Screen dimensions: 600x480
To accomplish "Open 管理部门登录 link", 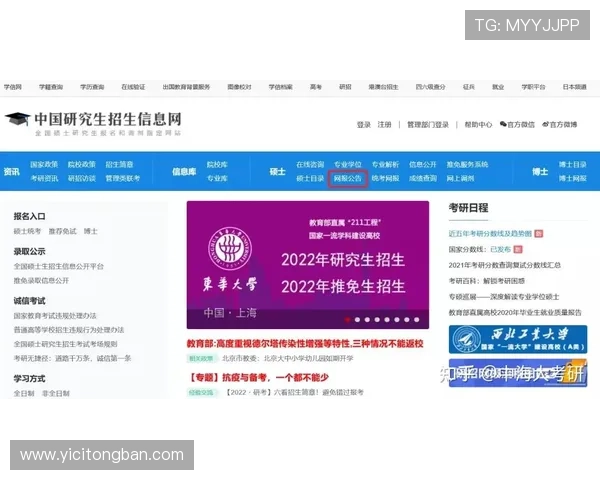I will point(428,124).
